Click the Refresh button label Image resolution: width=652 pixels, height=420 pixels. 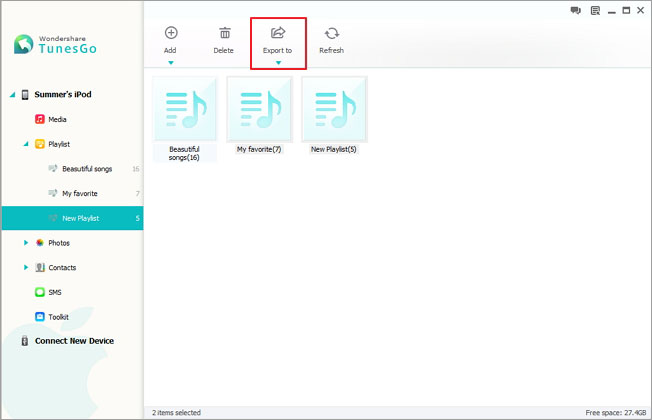(331, 50)
